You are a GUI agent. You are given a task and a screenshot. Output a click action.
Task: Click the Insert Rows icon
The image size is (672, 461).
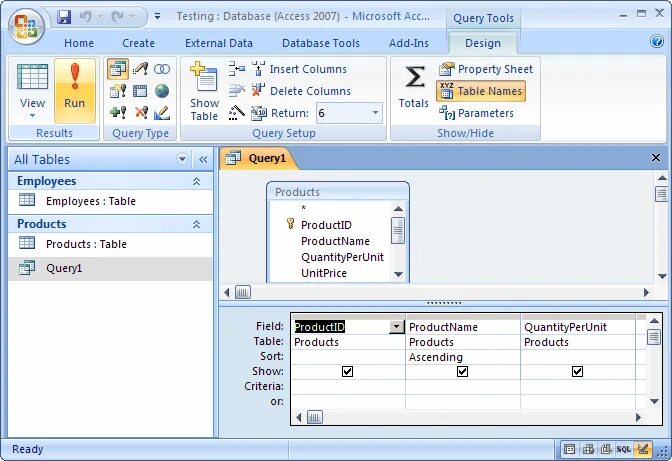coord(237,69)
